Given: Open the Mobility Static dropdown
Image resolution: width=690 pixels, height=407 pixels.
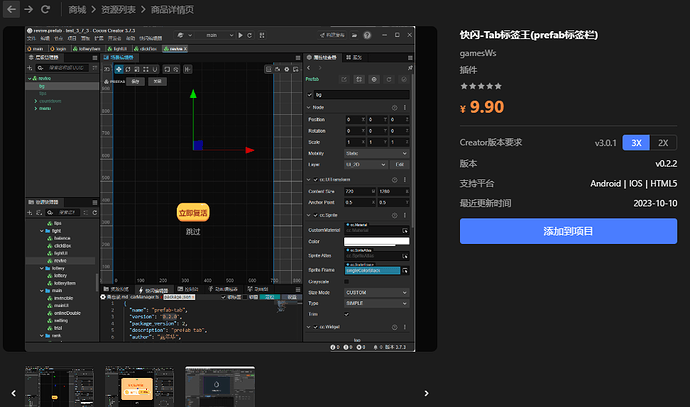Looking at the screenshot, I should pos(376,154).
